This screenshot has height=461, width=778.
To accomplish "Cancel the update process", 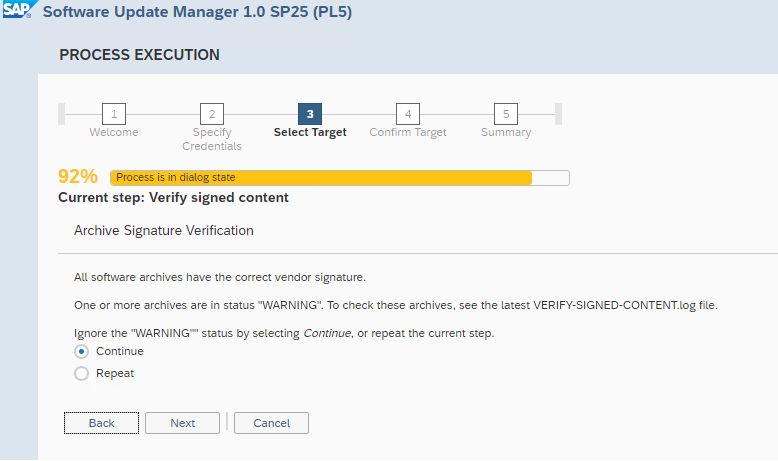I will [x=271, y=423].
